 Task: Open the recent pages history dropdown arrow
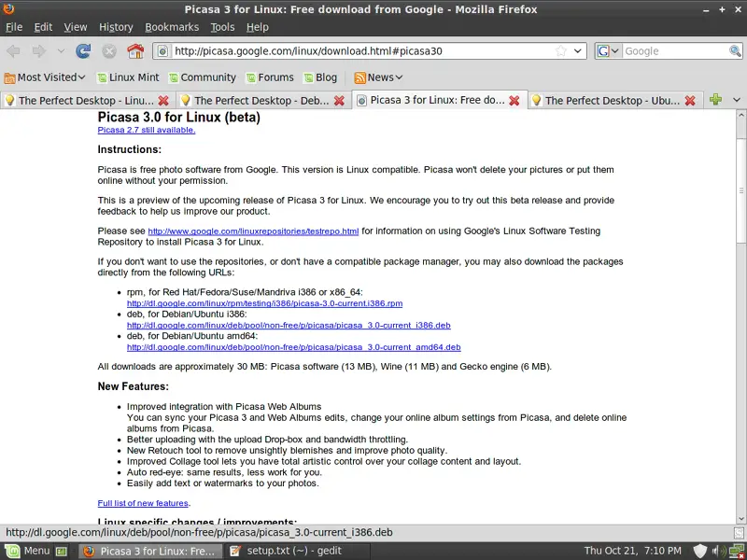(61, 51)
